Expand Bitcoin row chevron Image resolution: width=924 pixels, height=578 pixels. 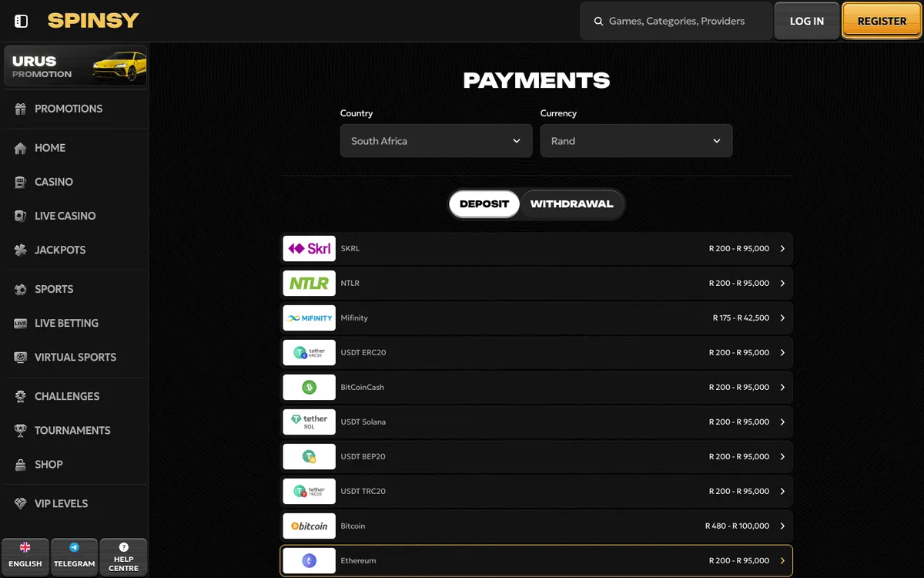coord(782,526)
